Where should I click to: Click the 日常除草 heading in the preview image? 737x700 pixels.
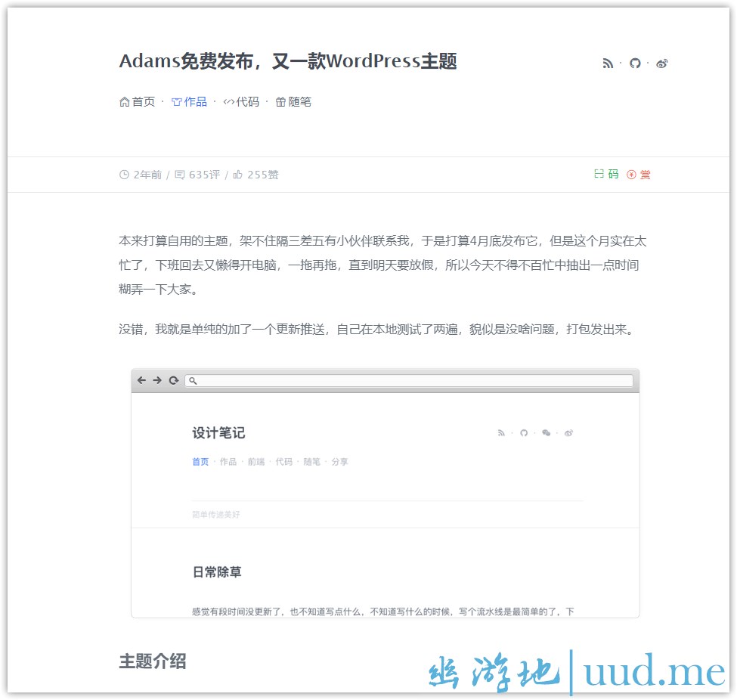pyautogui.click(x=217, y=572)
